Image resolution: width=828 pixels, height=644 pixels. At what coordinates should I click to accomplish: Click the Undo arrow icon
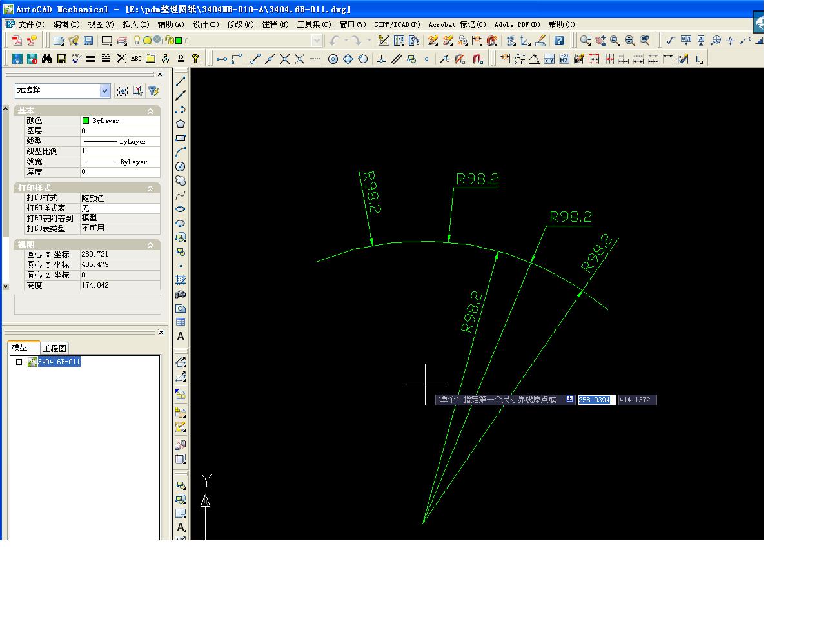(x=334, y=41)
